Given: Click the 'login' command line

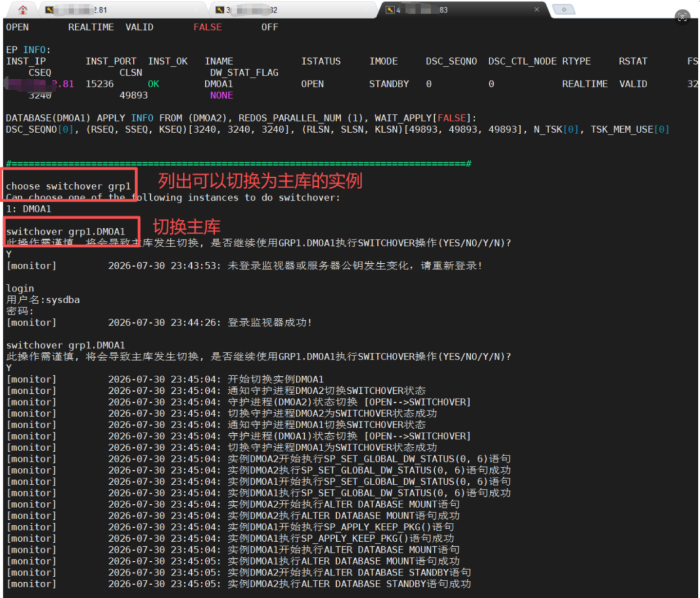Looking at the screenshot, I should click(20, 288).
